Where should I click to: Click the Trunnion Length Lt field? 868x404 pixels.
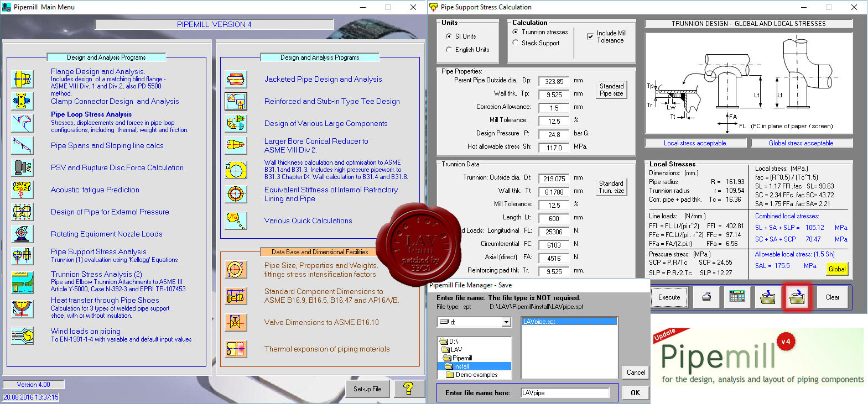(554, 218)
